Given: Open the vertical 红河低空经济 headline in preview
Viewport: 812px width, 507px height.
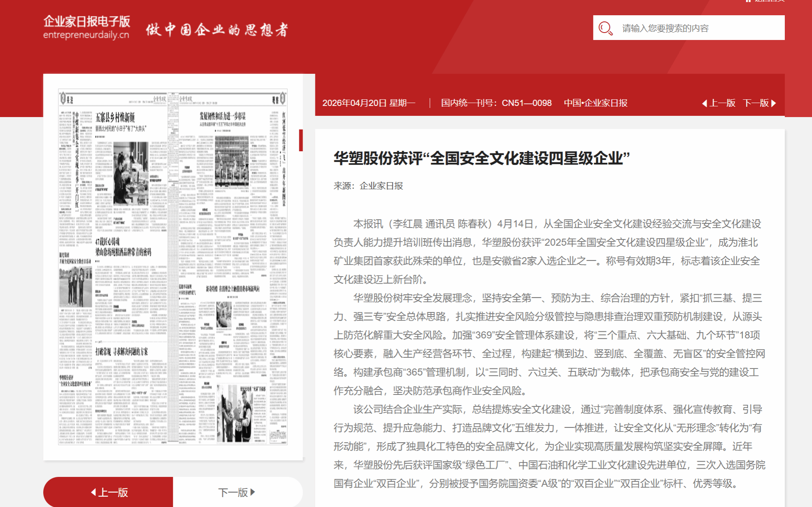Looking at the screenshot, I should tap(284, 159).
